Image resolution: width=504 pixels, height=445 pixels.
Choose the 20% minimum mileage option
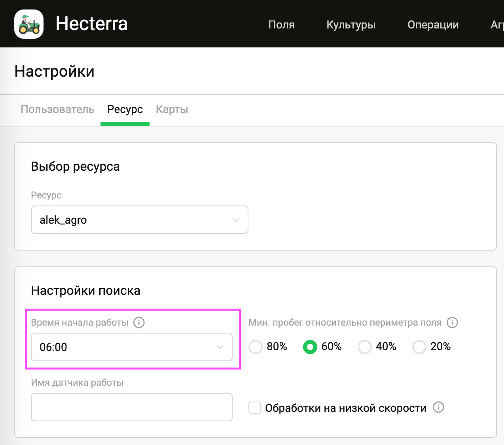[419, 347]
